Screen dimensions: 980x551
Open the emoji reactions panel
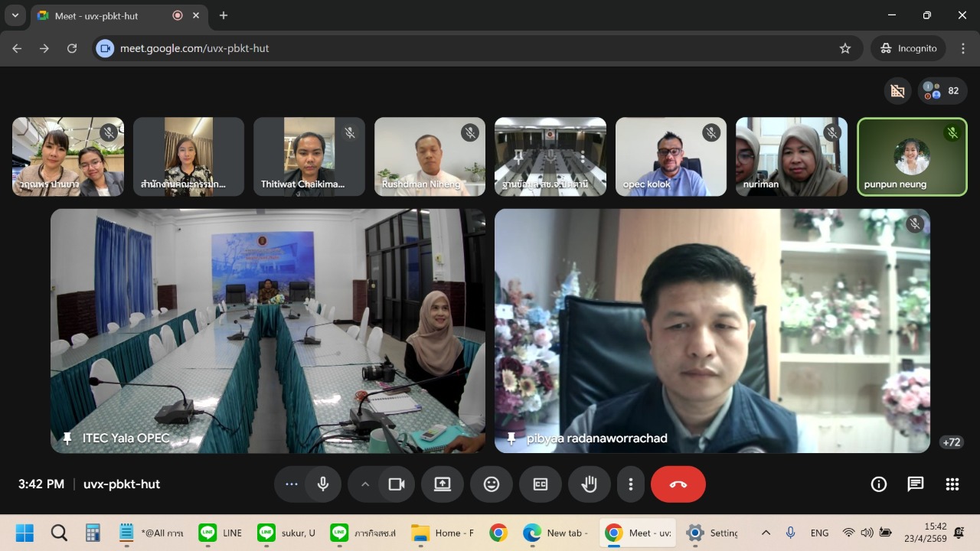[492, 484]
